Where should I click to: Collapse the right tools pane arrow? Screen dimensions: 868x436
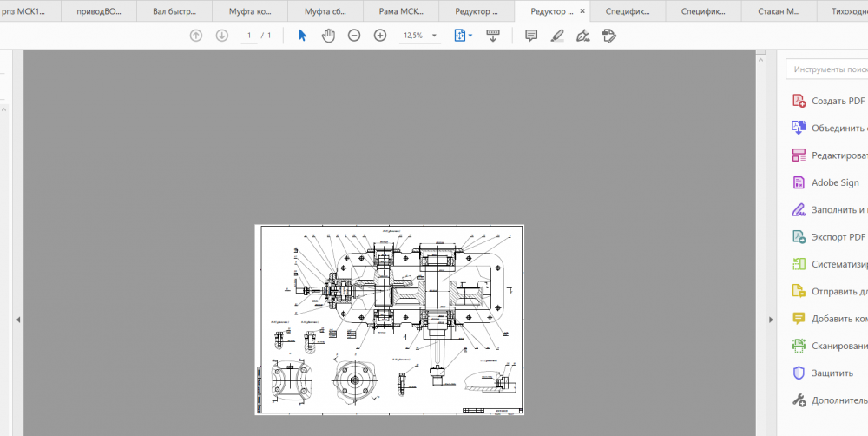coord(771,320)
